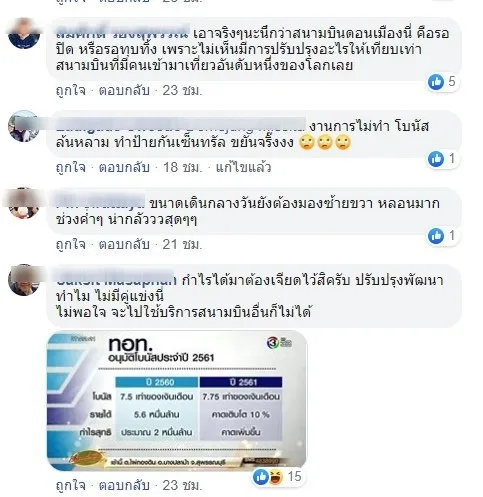Open third commenter's profile avatar

click(x=24, y=203)
